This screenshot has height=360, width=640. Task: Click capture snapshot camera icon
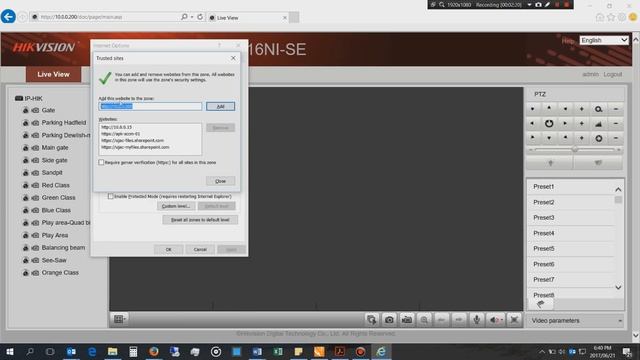[x=389, y=320]
